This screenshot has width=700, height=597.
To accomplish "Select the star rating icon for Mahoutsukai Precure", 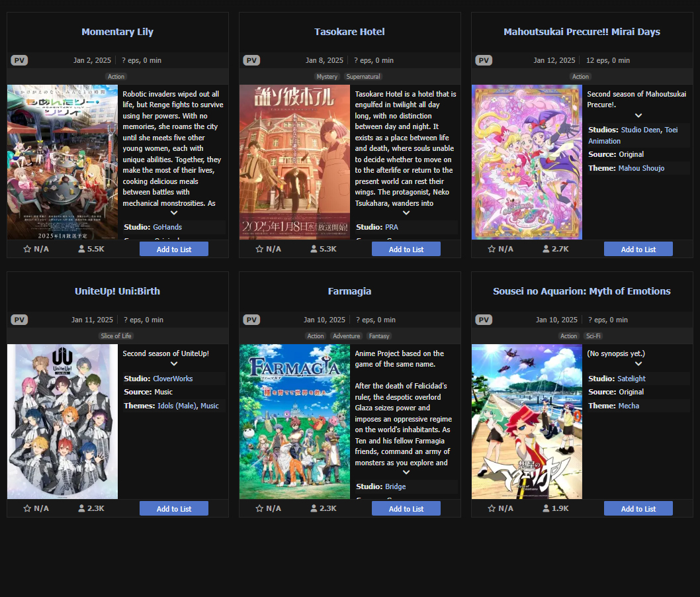I will 492,249.
